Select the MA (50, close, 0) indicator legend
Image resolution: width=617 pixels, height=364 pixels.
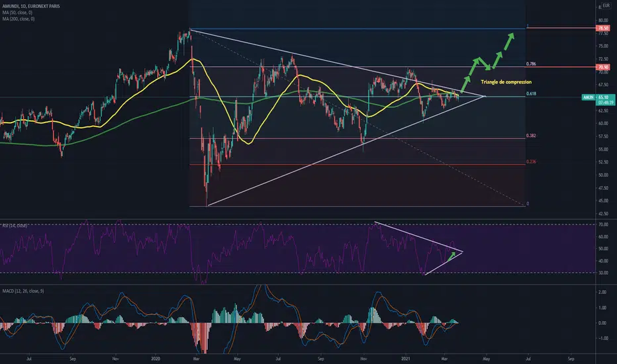point(17,13)
